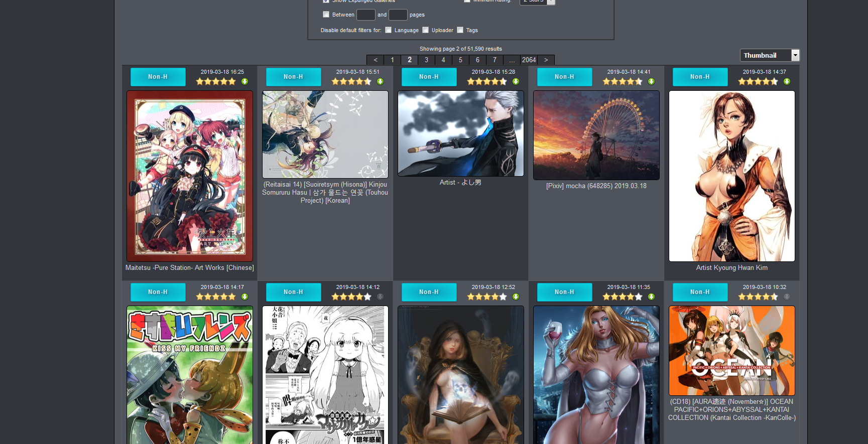Toggle Language default filter checkbox

388,30
